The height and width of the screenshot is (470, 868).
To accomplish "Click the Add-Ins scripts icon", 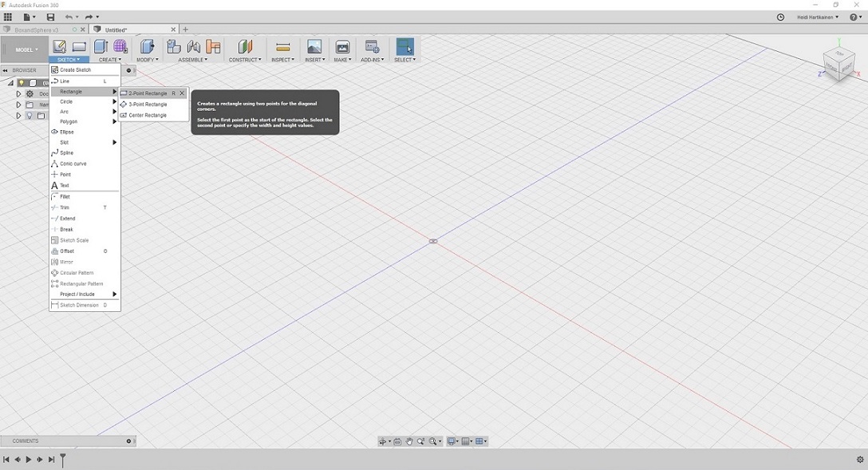I will [372, 46].
